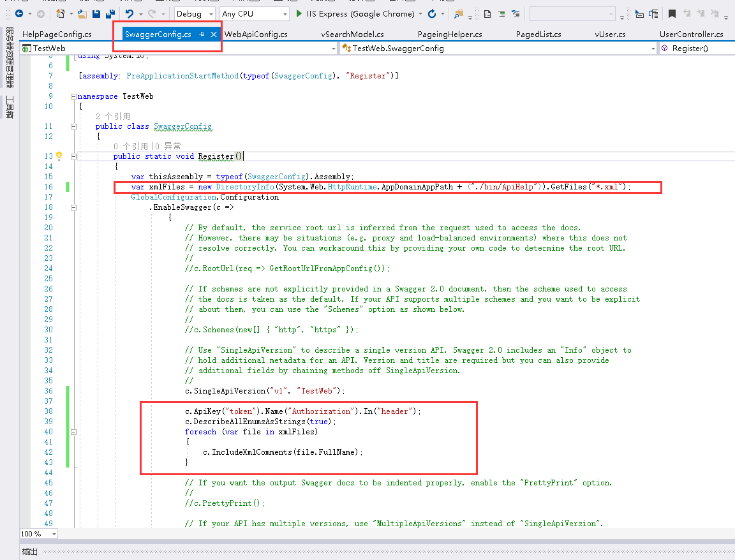Collapse the foreach loop block
Image resolution: width=735 pixels, height=560 pixels.
coord(74,432)
